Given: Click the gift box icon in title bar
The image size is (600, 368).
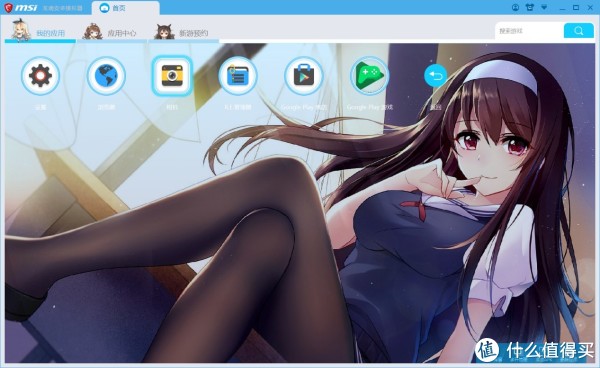Looking at the screenshot, I should pyautogui.click(x=530, y=7).
